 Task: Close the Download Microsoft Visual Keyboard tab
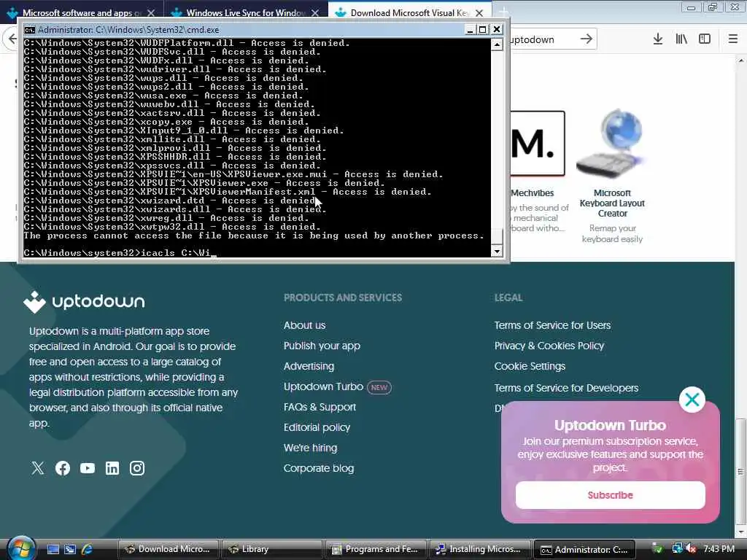pyautogui.click(x=479, y=13)
